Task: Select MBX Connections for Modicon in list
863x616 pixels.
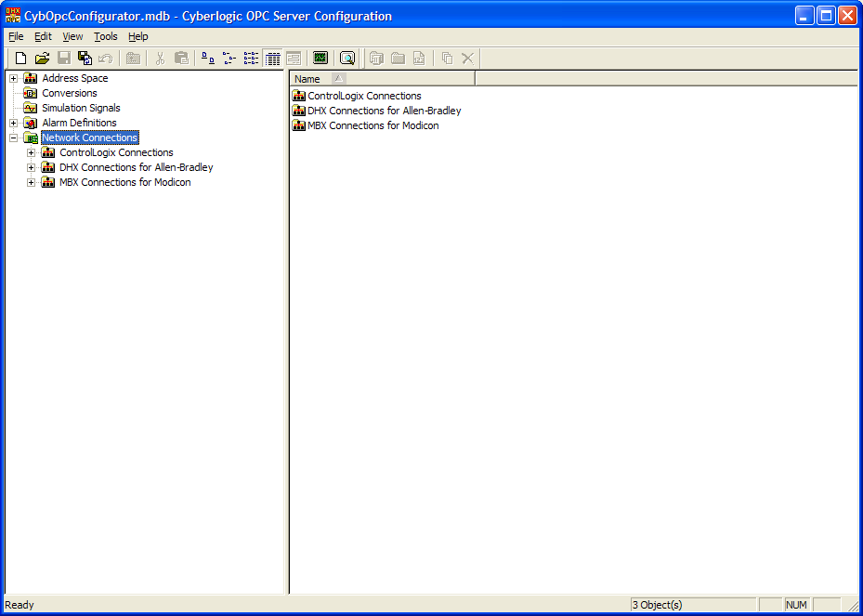Action: coord(373,125)
